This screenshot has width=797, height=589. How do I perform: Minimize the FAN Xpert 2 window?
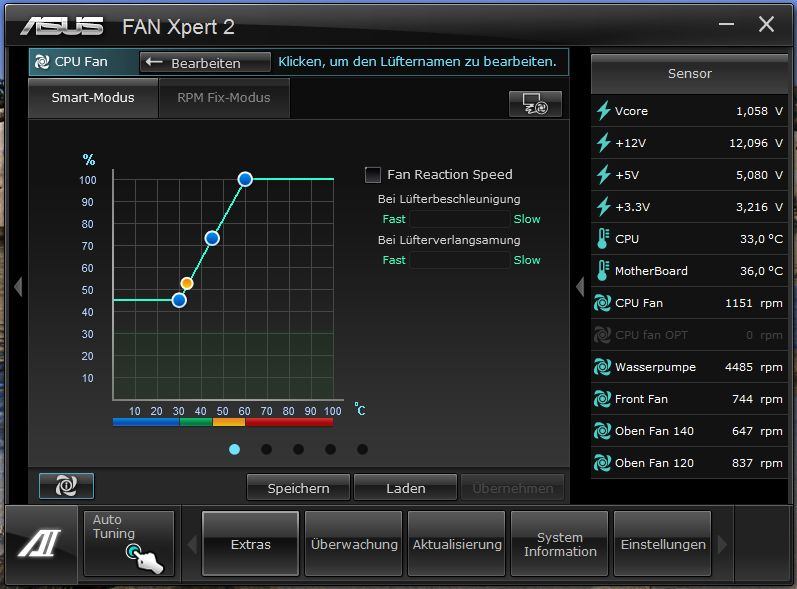(x=726, y=24)
